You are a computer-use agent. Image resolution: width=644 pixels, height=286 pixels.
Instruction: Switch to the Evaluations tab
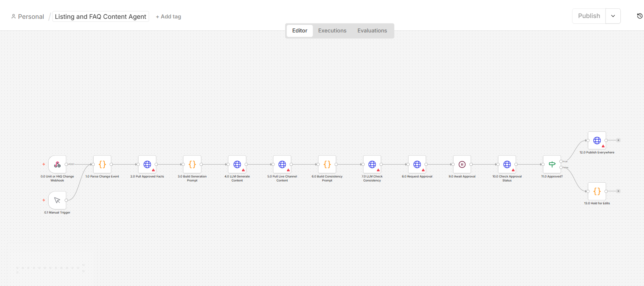tap(372, 30)
